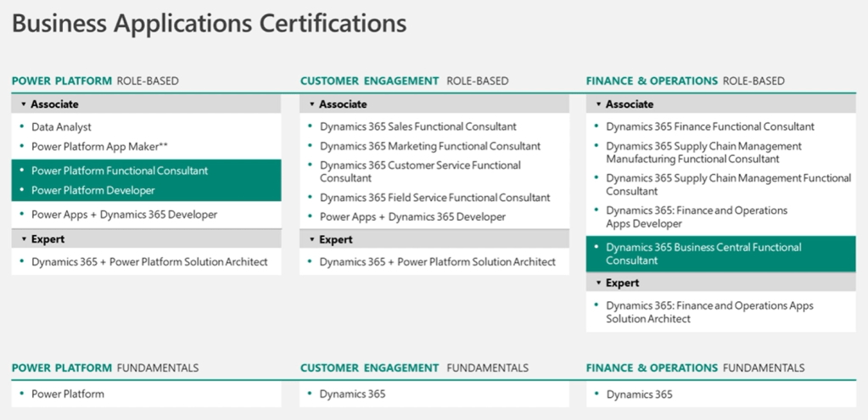Collapse the Finance & Operations Associate section
868x420 pixels.
point(598,104)
